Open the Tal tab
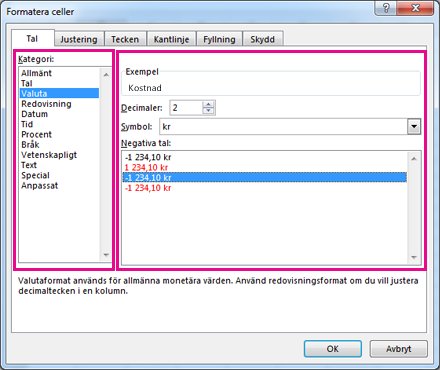This screenshot has width=440, height=370. tap(32, 38)
